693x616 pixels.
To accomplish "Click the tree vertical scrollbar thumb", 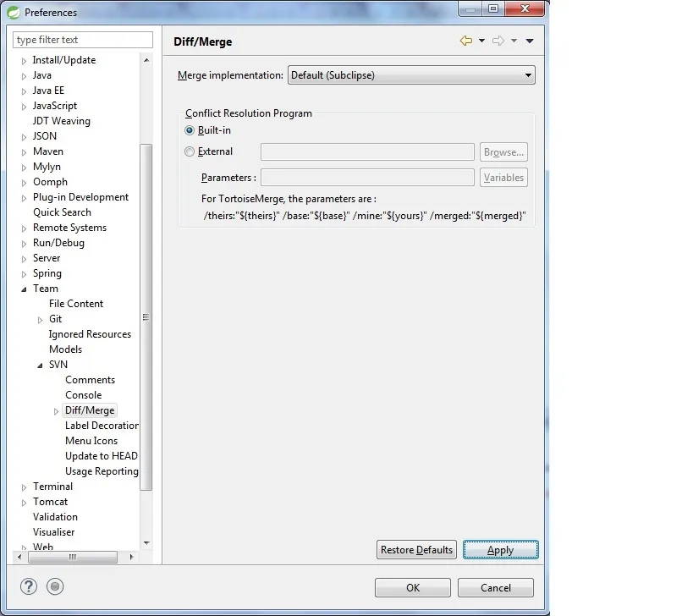I will pos(146,317).
